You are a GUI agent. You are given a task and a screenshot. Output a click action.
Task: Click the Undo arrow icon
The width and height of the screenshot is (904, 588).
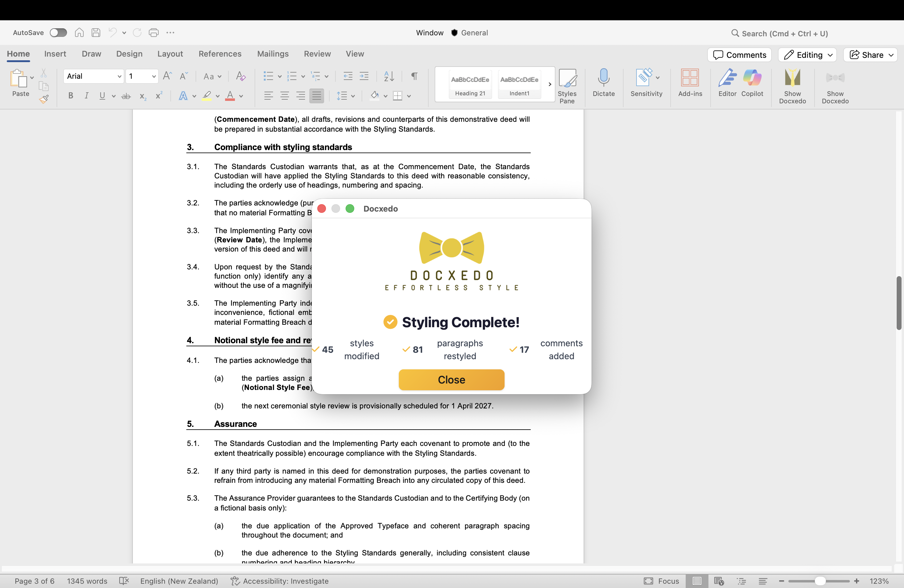113,33
